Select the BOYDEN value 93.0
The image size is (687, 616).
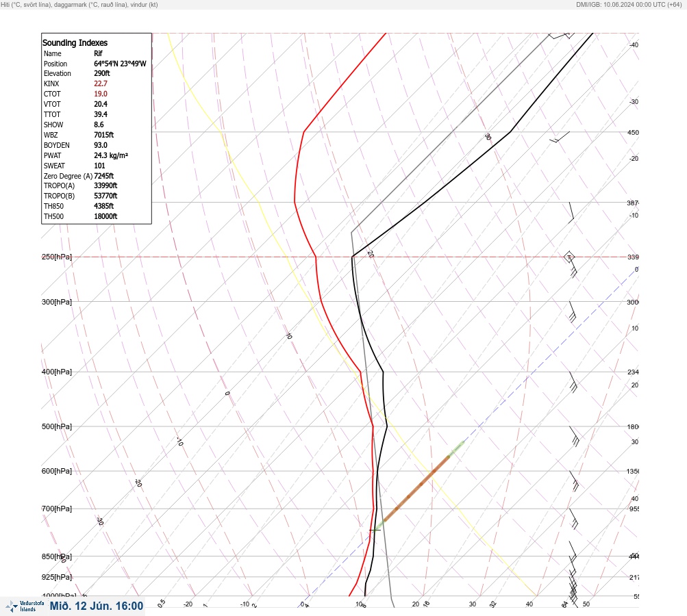(100, 145)
